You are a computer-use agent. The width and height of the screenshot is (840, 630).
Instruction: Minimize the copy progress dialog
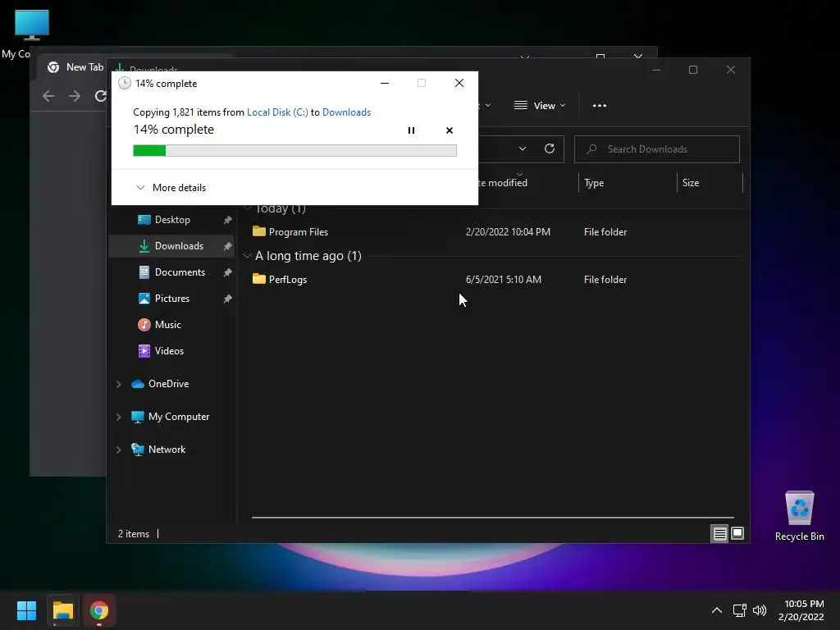pyautogui.click(x=384, y=83)
